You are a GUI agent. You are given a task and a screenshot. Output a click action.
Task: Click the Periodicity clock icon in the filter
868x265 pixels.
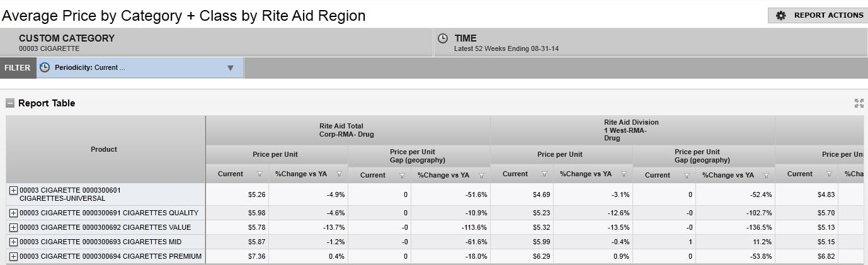tap(45, 67)
